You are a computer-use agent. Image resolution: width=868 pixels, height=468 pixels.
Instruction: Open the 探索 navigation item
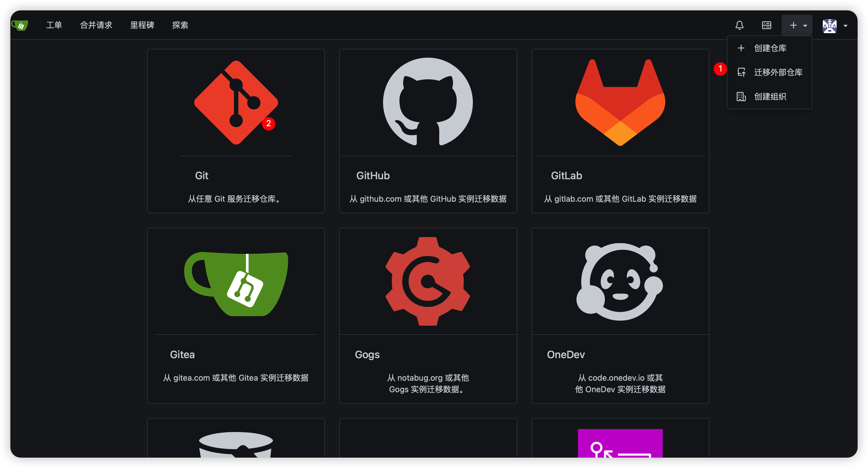point(180,25)
